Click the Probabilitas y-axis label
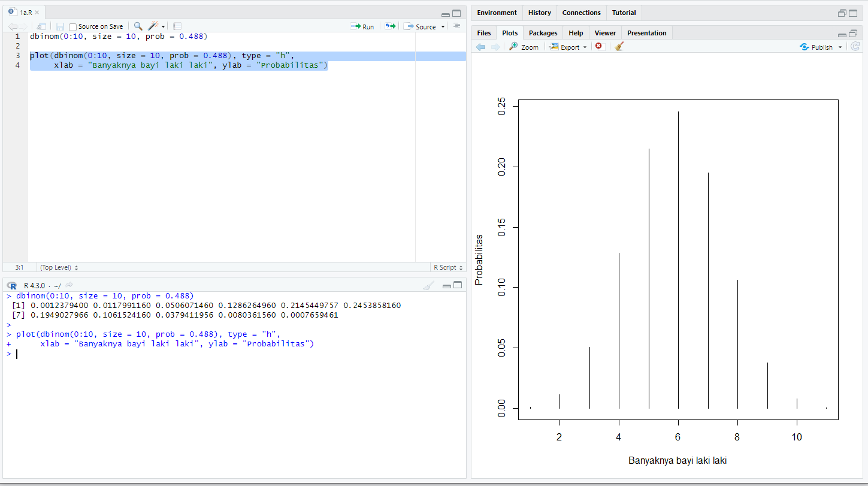868x486 pixels. (479, 259)
